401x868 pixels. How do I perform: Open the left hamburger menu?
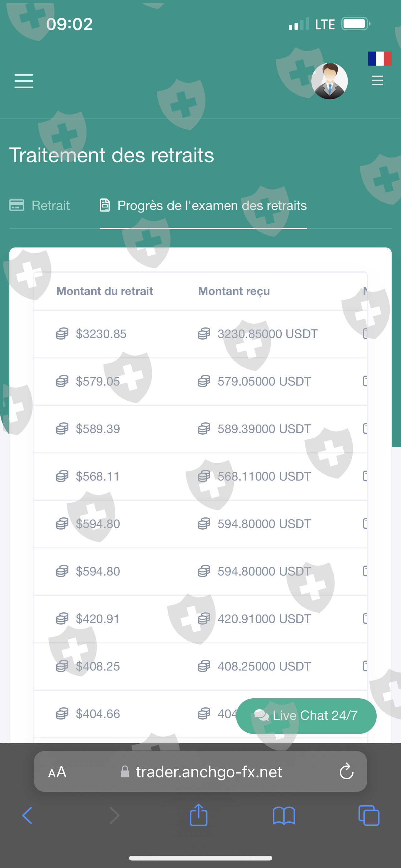[x=24, y=81]
